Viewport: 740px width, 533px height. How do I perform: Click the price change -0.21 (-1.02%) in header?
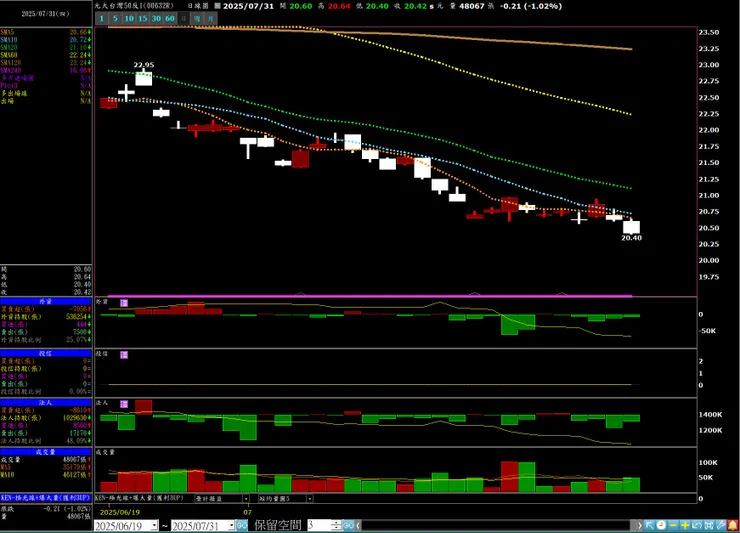[x=530, y=6]
